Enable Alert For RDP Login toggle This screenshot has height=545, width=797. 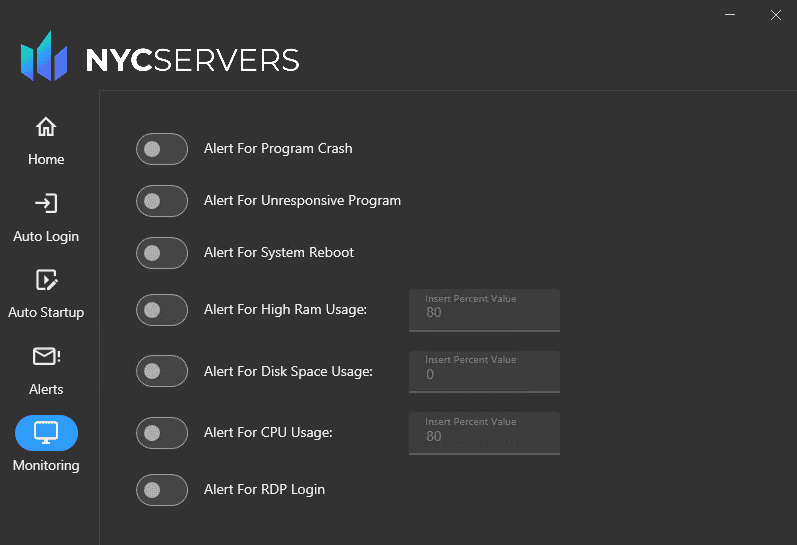coord(162,490)
